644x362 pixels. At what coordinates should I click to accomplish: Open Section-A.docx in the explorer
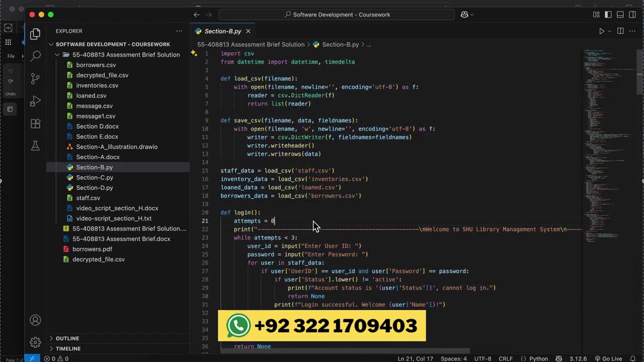point(98,157)
